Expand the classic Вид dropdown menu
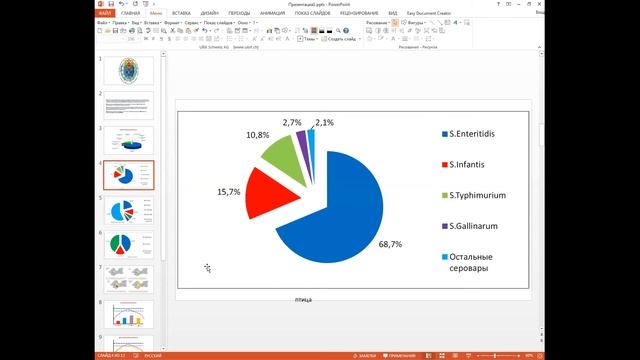Image resolution: width=640 pixels, height=360 pixels. [136, 23]
